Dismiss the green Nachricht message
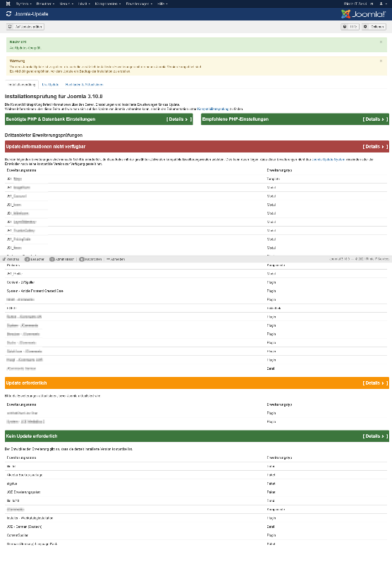This screenshot has height=564, width=392. click(x=381, y=42)
